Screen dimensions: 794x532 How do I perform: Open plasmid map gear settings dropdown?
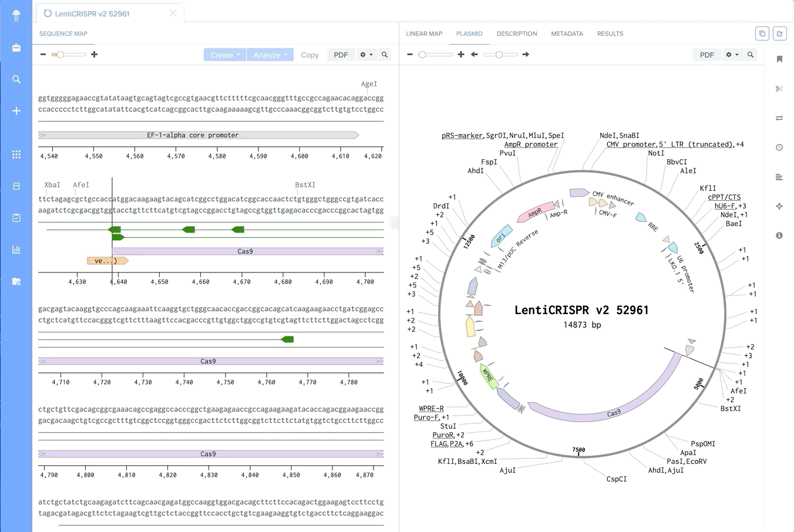(x=732, y=55)
